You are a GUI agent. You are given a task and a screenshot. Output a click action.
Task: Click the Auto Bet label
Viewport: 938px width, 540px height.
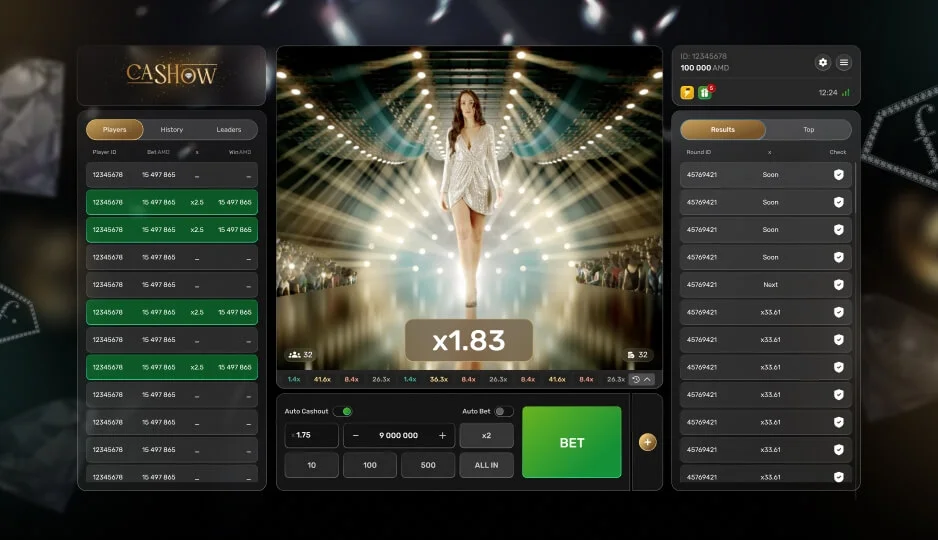[476, 411]
